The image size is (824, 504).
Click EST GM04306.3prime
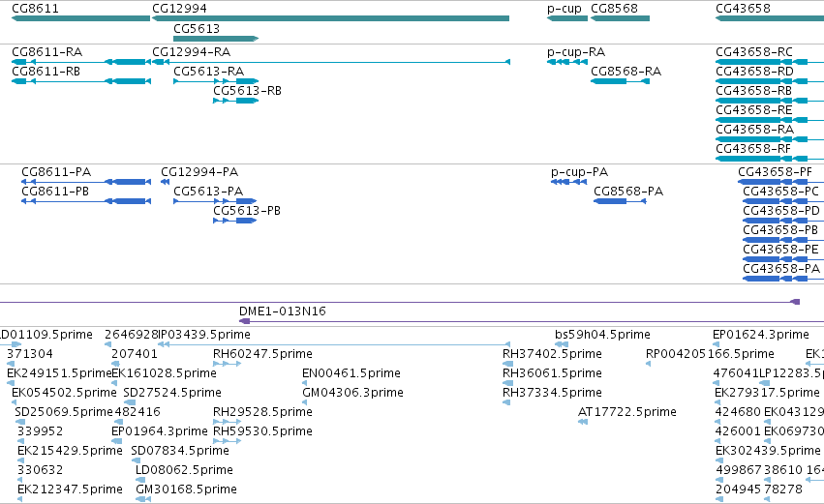click(x=304, y=402)
